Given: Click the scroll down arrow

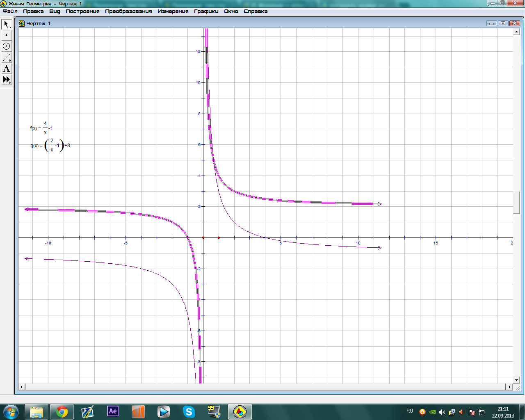Looking at the screenshot, I should pos(516,380).
